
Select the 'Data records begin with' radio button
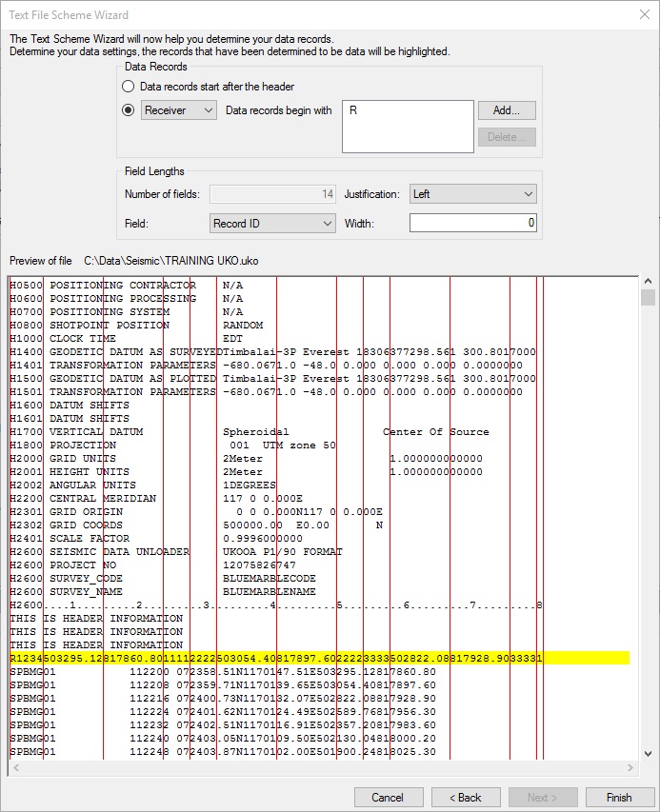tap(128, 110)
